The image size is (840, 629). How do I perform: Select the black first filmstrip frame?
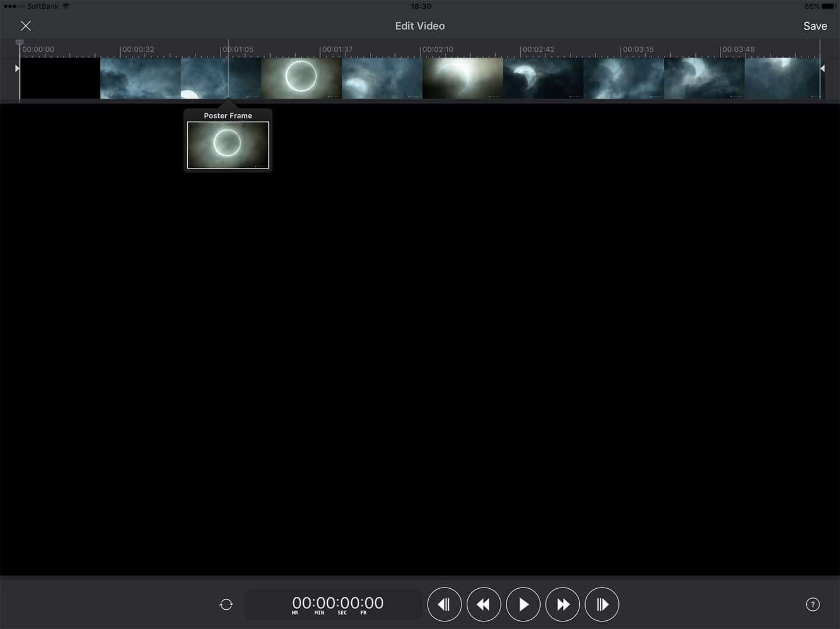(60, 78)
